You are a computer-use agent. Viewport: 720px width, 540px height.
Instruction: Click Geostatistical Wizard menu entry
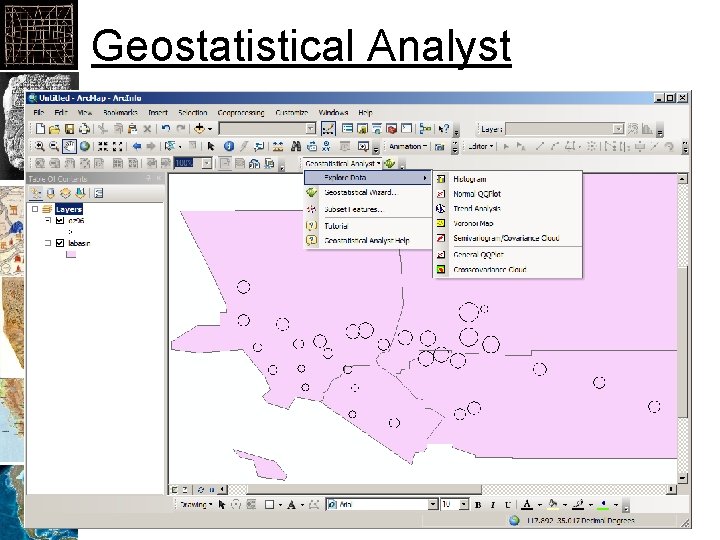367,193
